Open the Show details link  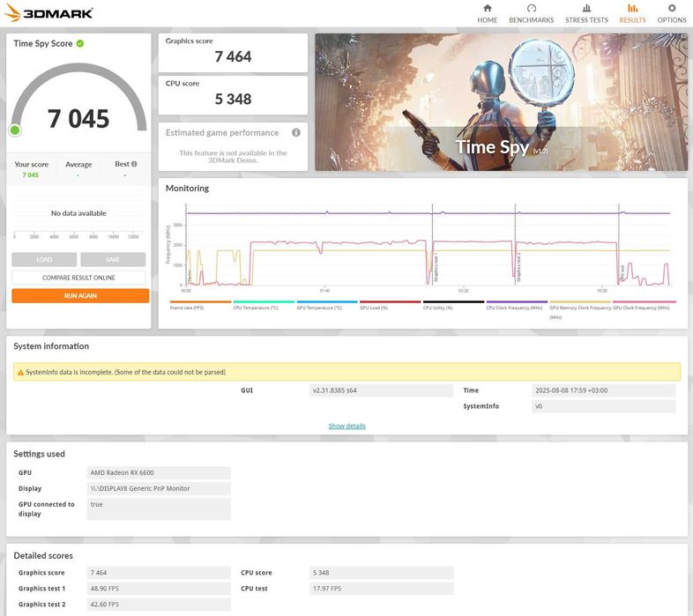[x=347, y=426]
